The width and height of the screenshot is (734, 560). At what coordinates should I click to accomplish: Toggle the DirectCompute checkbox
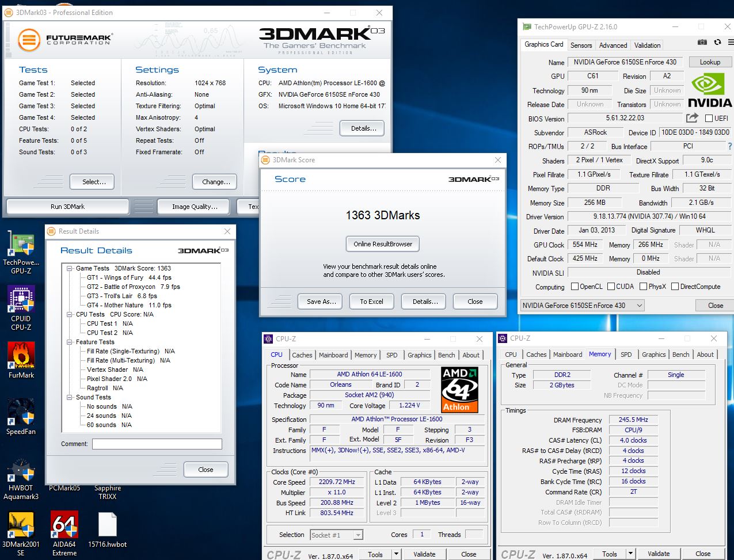(675, 287)
